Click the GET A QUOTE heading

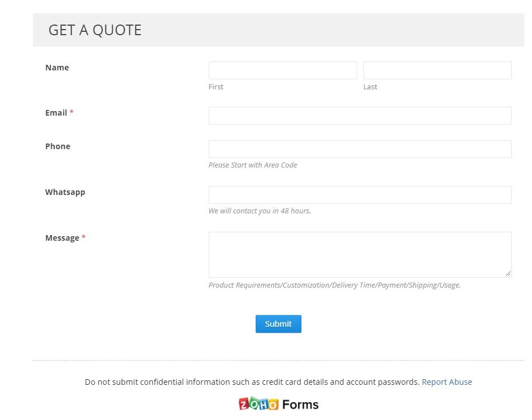95,30
